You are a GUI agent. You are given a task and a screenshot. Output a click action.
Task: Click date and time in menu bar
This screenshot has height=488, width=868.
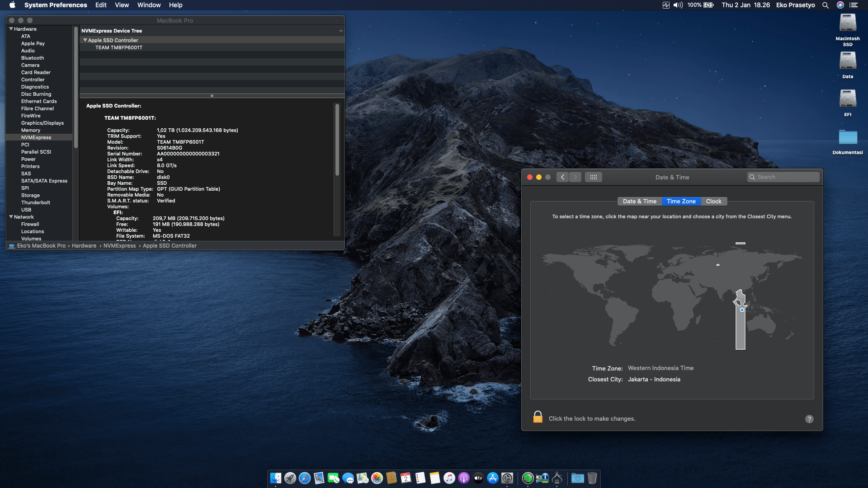[x=745, y=5]
